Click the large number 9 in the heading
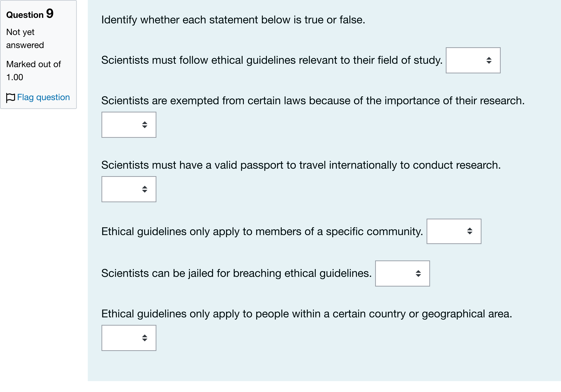The image size is (561, 392). [50, 13]
